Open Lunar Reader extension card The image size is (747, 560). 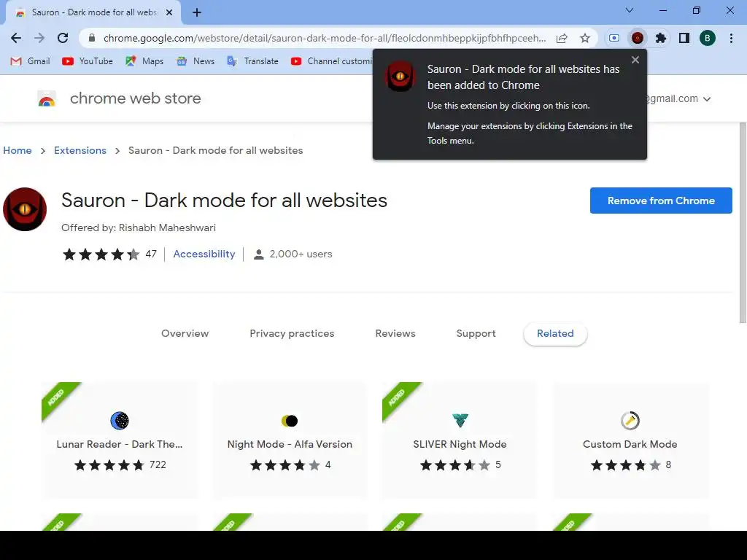pyautogui.click(x=120, y=440)
